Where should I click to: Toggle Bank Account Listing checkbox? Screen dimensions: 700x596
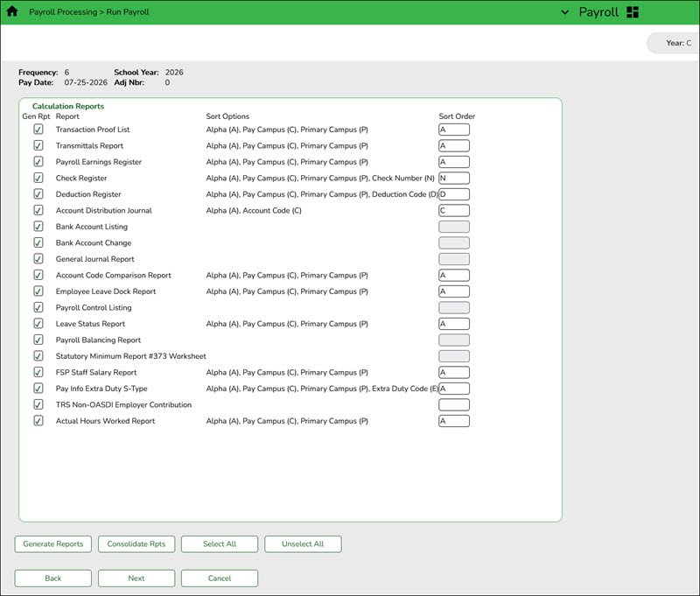click(38, 227)
